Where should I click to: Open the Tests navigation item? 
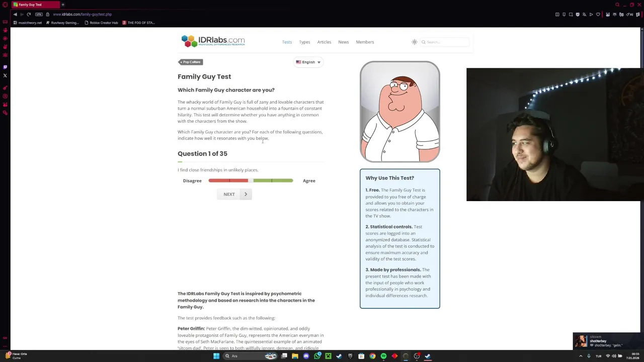coord(287,42)
